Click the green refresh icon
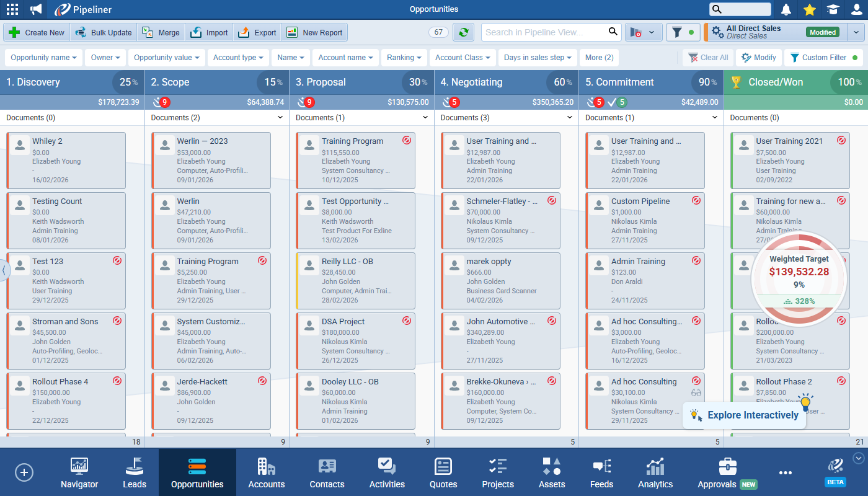This screenshot has height=496, width=868. 463,32
